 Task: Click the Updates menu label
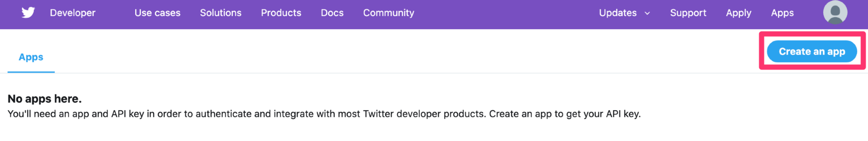click(618, 13)
